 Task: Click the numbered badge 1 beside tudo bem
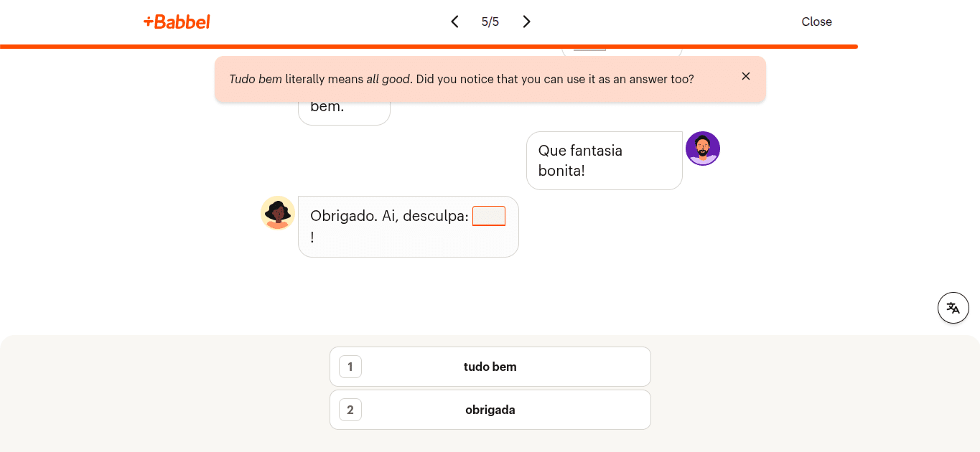[350, 367]
